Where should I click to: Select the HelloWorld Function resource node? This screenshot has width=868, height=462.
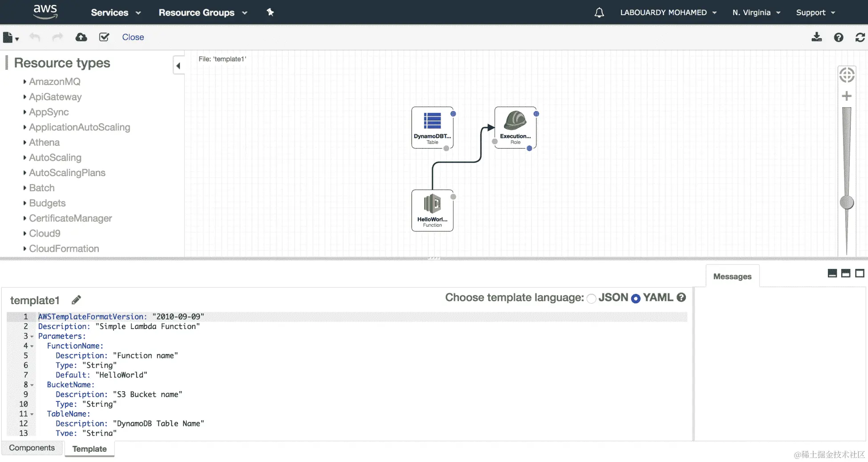click(432, 210)
